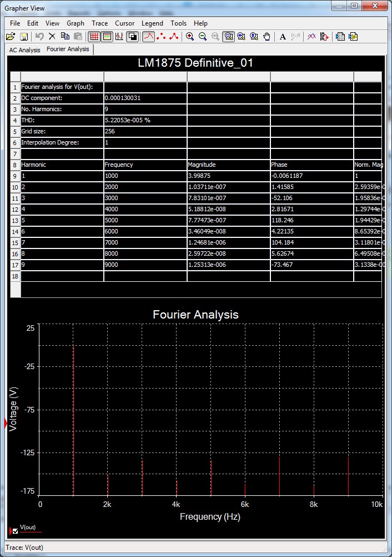Click the Cut (X) toolbar icon
The image size is (392, 557).
pos(52,36)
